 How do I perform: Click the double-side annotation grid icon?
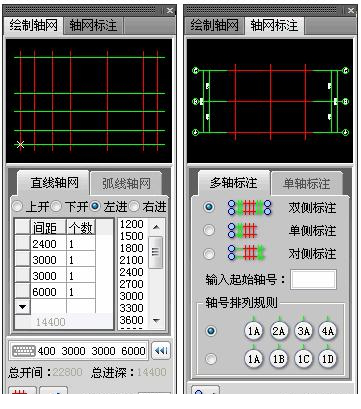tap(250, 207)
